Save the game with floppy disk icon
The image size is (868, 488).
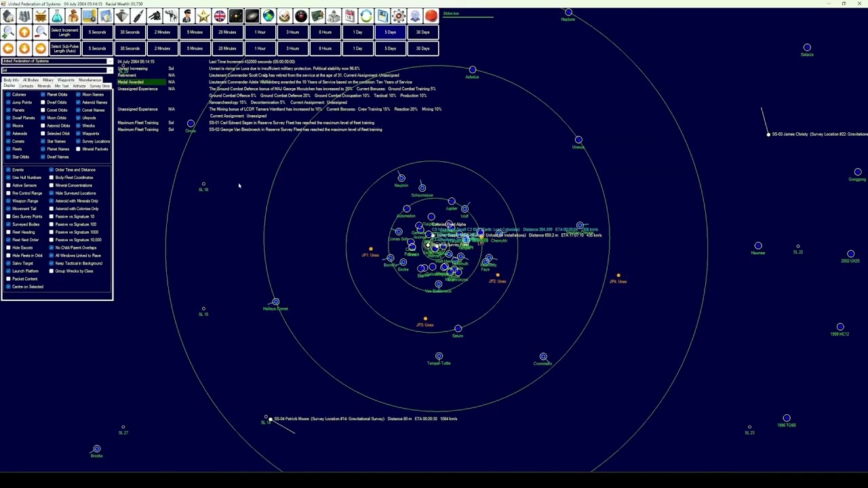(x=382, y=16)
